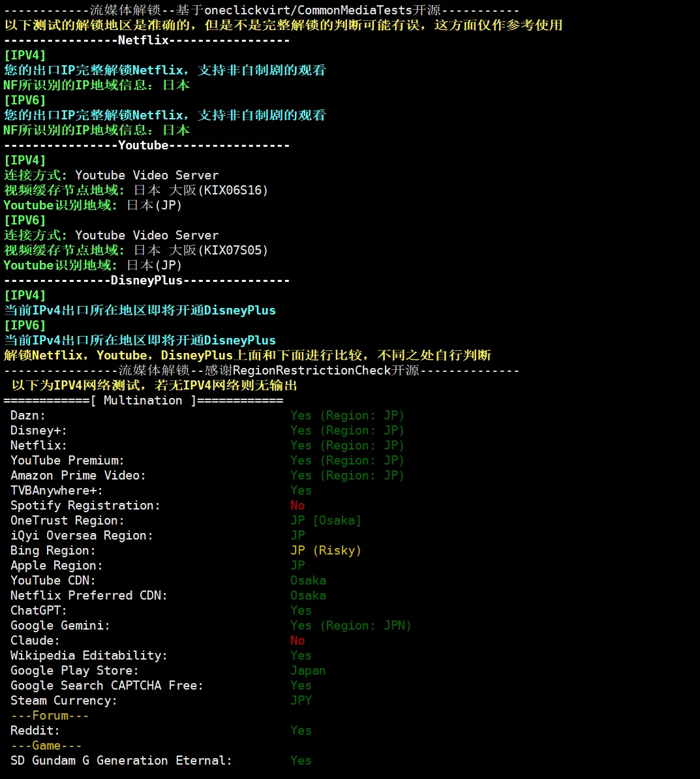Select the Youtube section divider heading
This screenshot has width=700, height=779.
pyautogui.click(x=147, y=145)
